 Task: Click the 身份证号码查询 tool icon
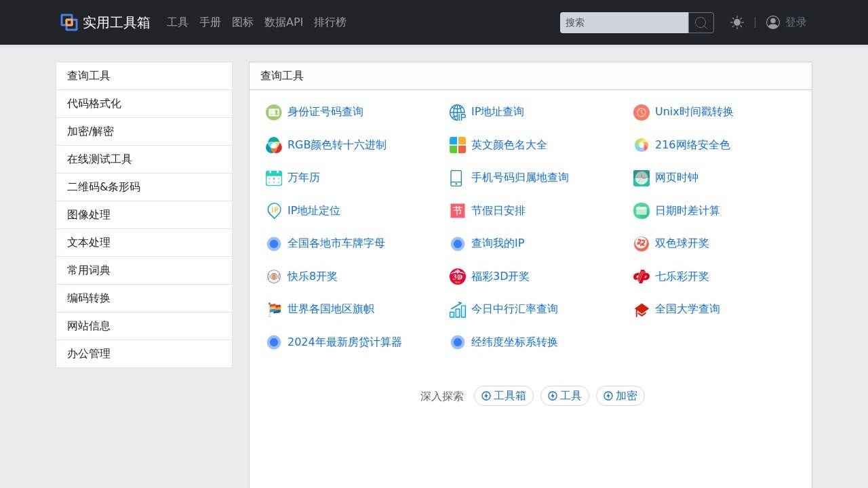click(273, 112)
